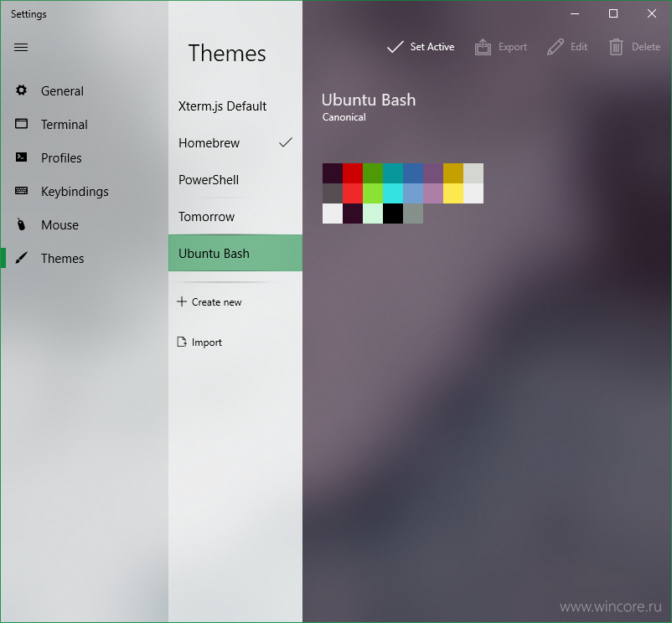This screenshot has width=672, height=623.
Task: Switch to Keybindings settings
Action: coord(85,191)
